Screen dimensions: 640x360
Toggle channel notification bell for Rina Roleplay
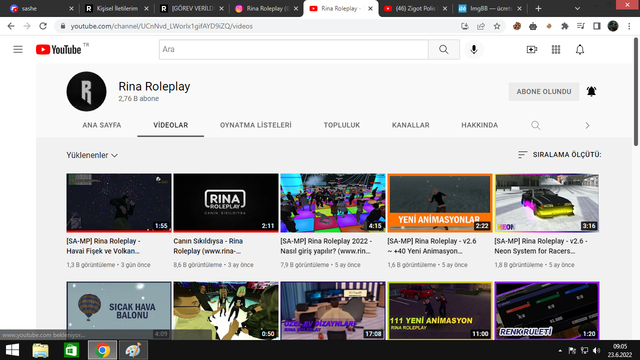[591, 91]
